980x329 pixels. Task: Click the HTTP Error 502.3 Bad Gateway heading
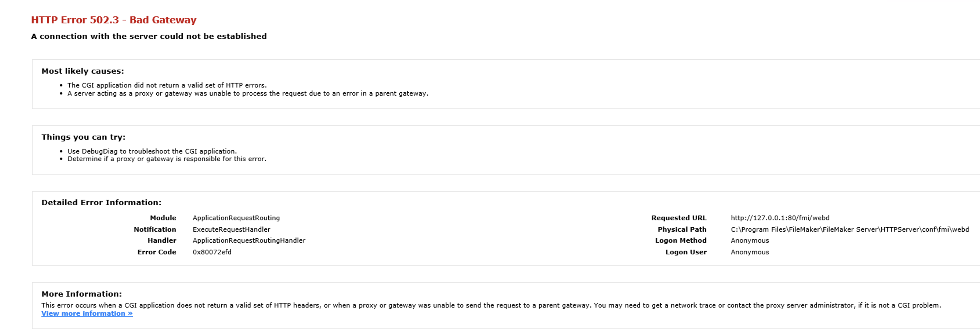114,20
